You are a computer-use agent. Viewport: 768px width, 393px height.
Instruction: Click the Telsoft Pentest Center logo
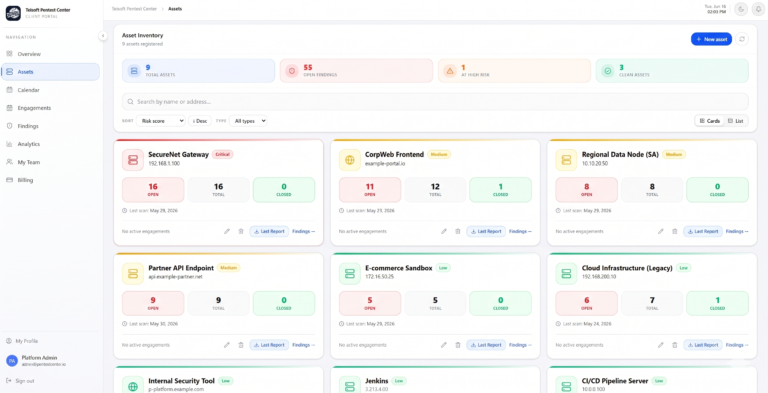click(13, 13)
